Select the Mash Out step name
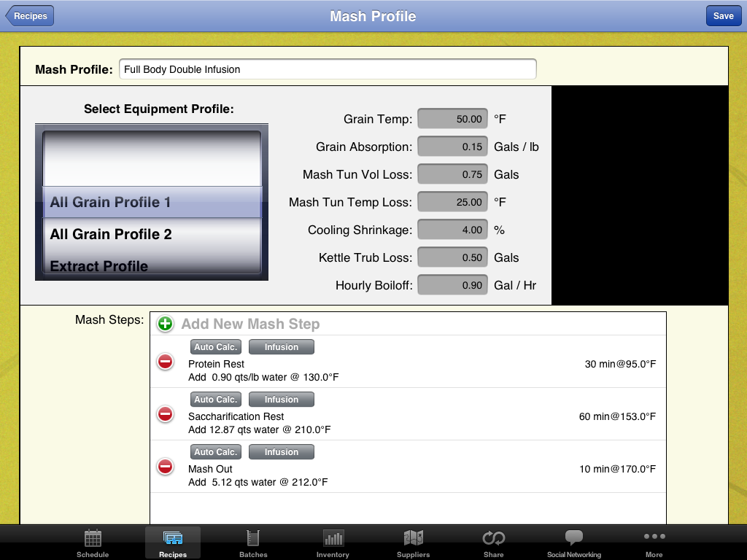The width and height of the screenshot is (747, 560). coord(210,469)
